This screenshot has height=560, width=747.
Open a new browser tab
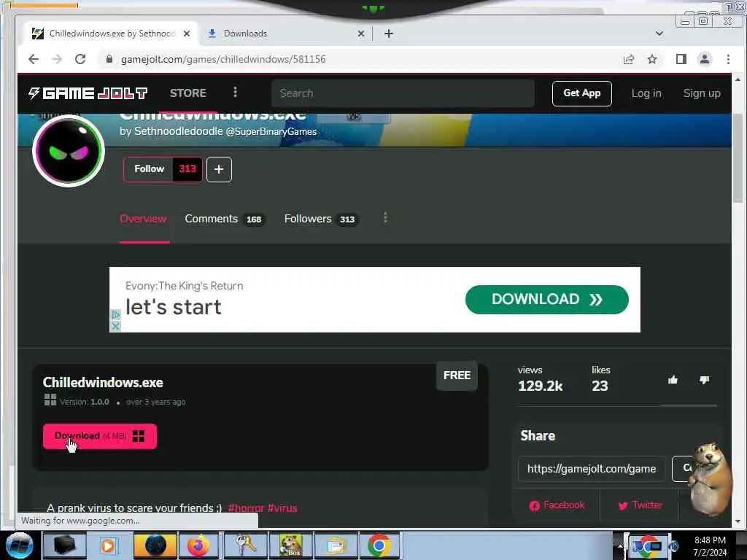389,34
